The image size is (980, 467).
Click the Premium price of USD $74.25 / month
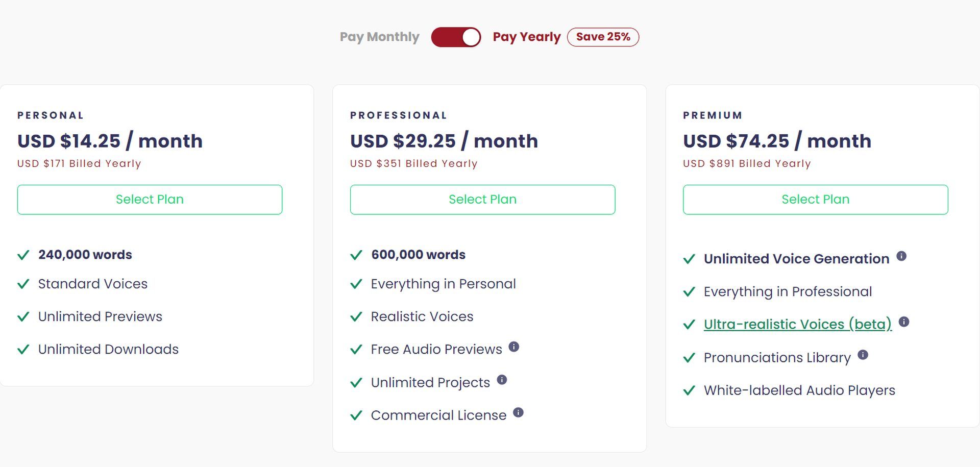(777, 141)
